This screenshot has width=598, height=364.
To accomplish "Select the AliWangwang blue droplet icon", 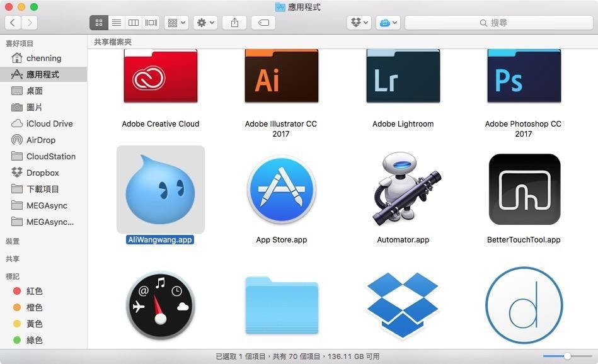I will (161, 190).
